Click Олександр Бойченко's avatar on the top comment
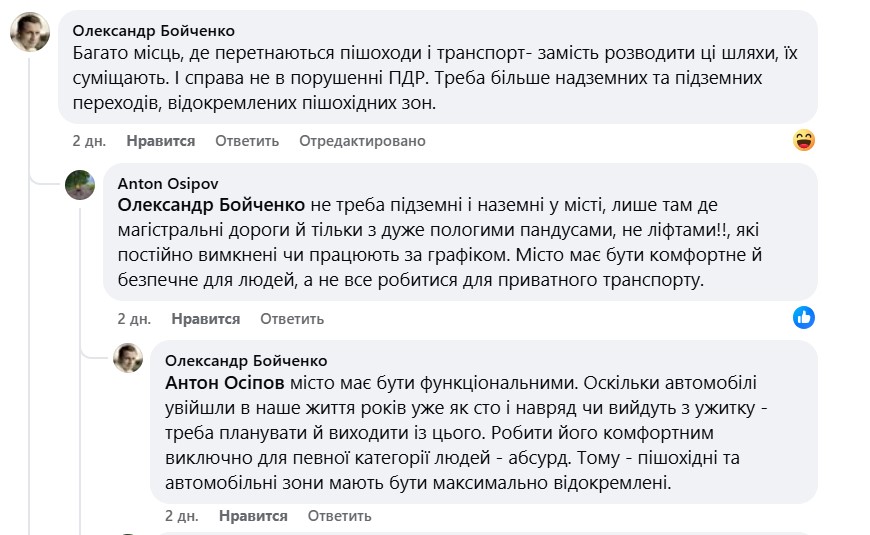 (x=30, y=33)
